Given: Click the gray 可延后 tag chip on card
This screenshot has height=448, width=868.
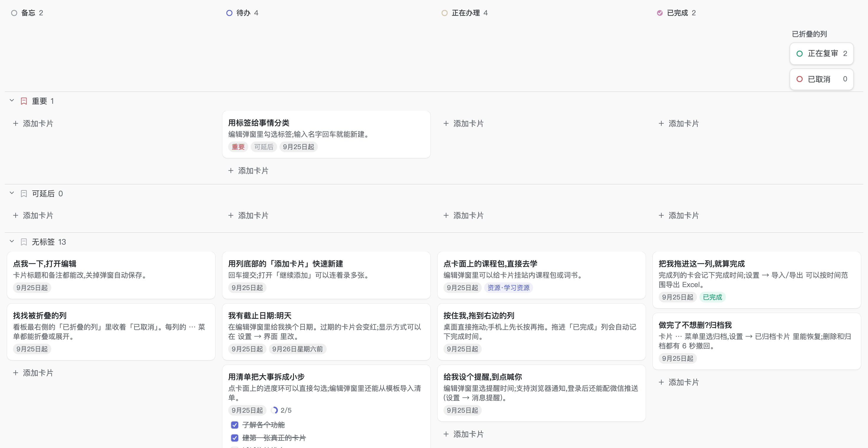Looking at the screenshot, I should 264,147.
